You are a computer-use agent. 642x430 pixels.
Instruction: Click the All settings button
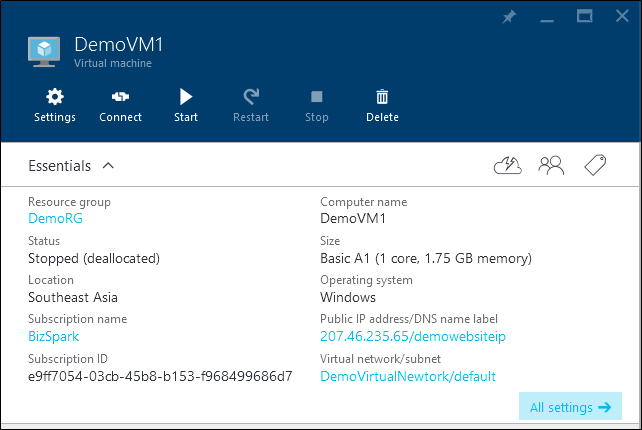click(x=570, y=406)
